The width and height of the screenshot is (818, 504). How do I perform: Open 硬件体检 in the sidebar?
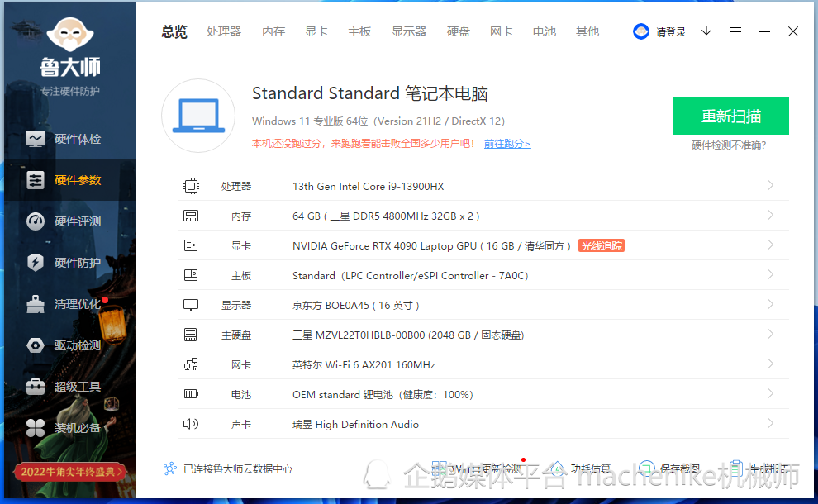(64, 139)
